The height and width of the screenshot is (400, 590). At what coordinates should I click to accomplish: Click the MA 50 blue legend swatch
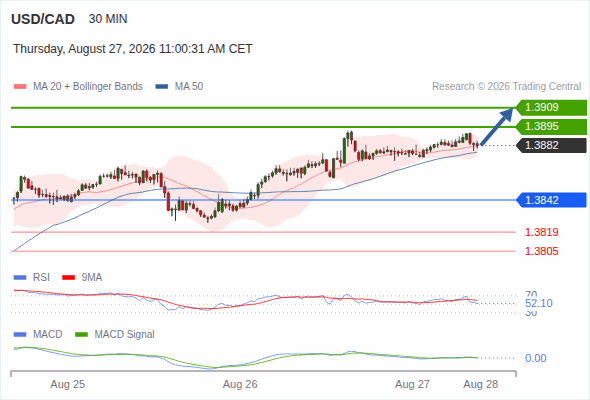click(162, 87)
